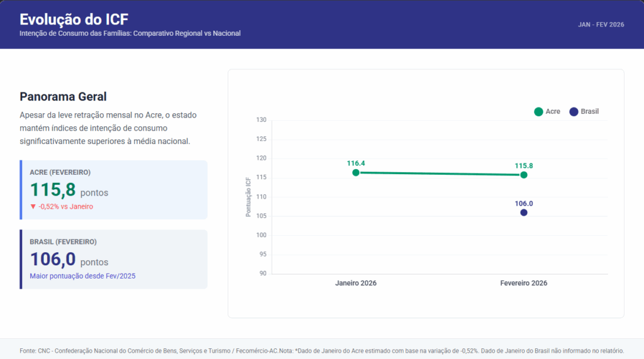644x359 pixels.
Task: Click the Pontuação ICF vertical axis title
Action: tap(248, 197)
